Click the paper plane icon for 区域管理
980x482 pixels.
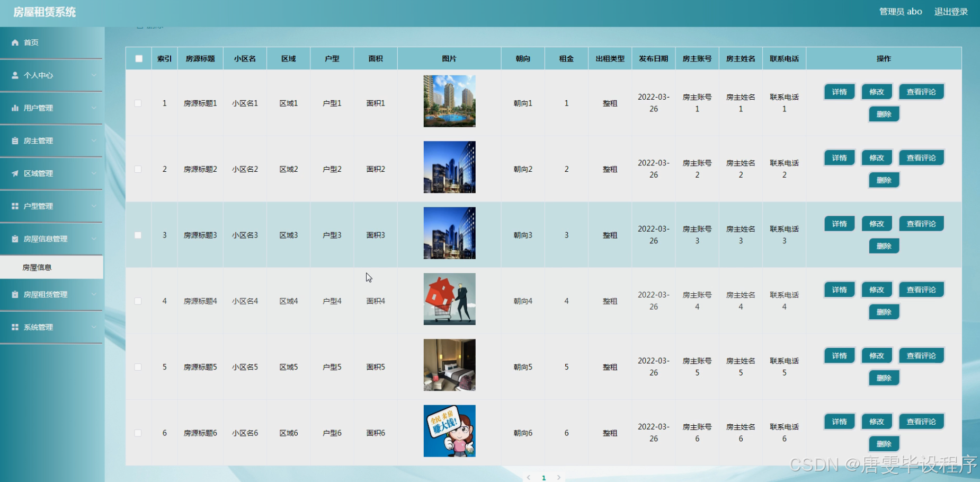(x=15, y=173)
